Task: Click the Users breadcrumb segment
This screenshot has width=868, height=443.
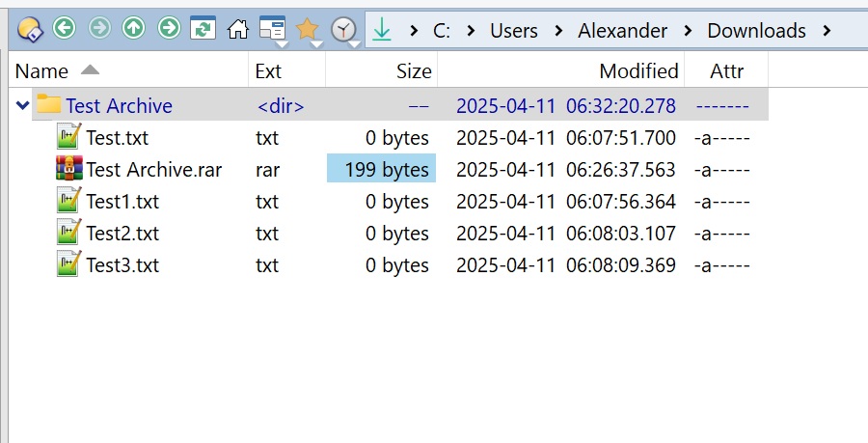Action: [513, 31]
